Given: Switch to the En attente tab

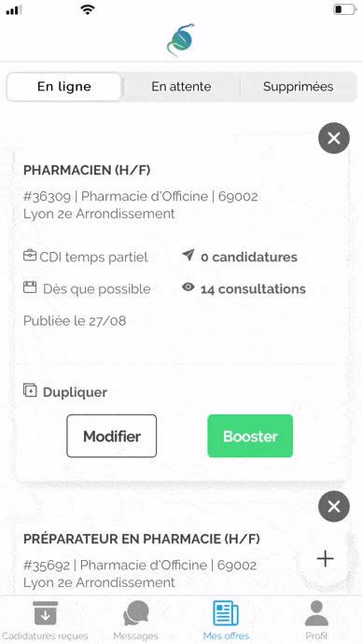Looking at the screenshot, I should click(181, 87).
